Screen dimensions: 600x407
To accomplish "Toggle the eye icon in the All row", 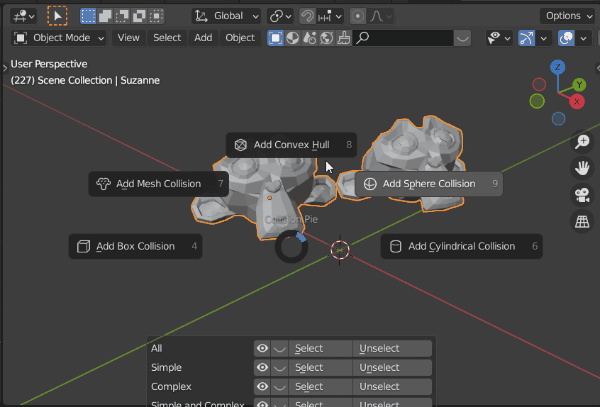I will pos(262,348).
